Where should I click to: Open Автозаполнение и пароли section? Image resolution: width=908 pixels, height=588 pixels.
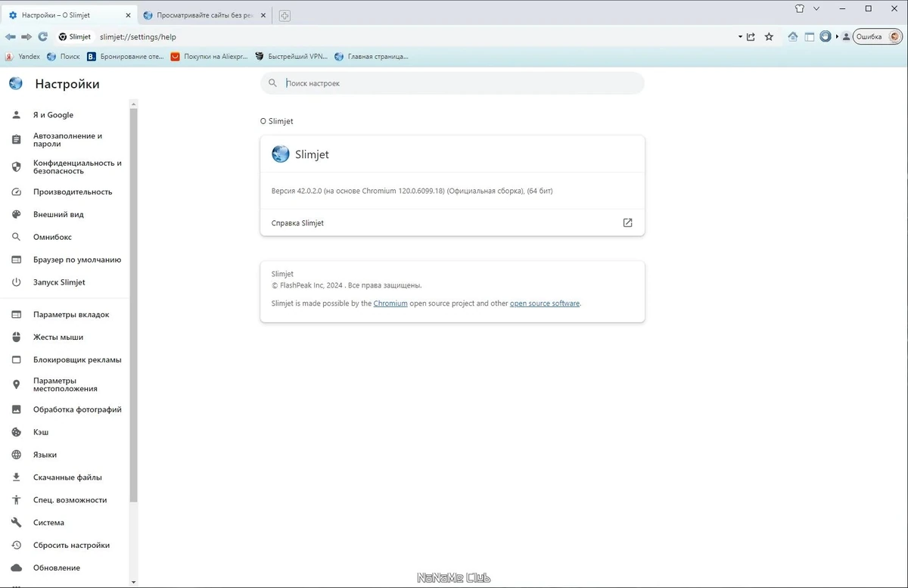[x=65, y=140]
